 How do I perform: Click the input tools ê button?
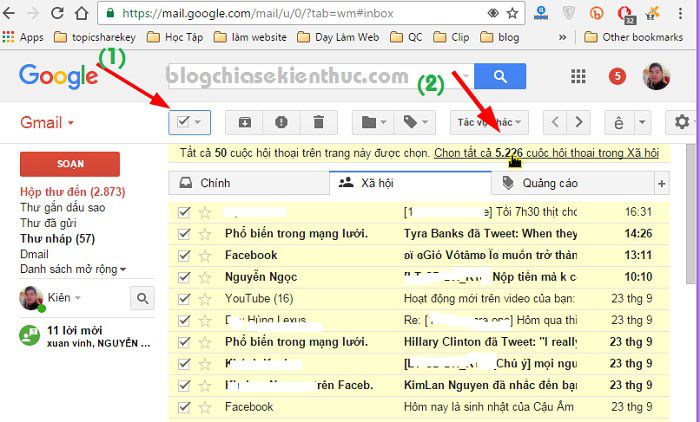[x=619, y=122]
